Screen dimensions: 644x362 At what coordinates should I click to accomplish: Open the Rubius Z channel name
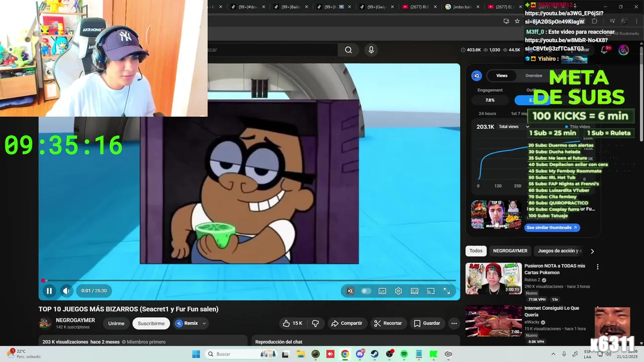(532, 280)
